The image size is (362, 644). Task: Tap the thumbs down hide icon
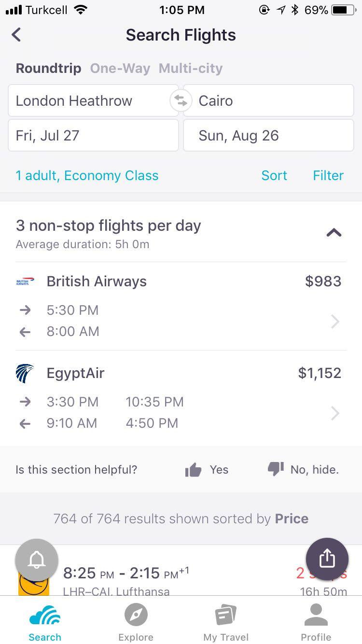[276, 469]
